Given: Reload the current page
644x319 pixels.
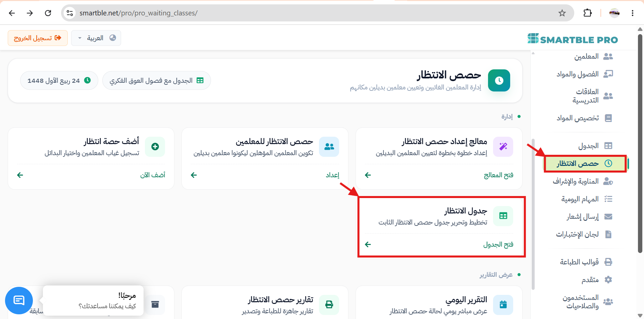Looking at the screenshot, I should (48, 13).
